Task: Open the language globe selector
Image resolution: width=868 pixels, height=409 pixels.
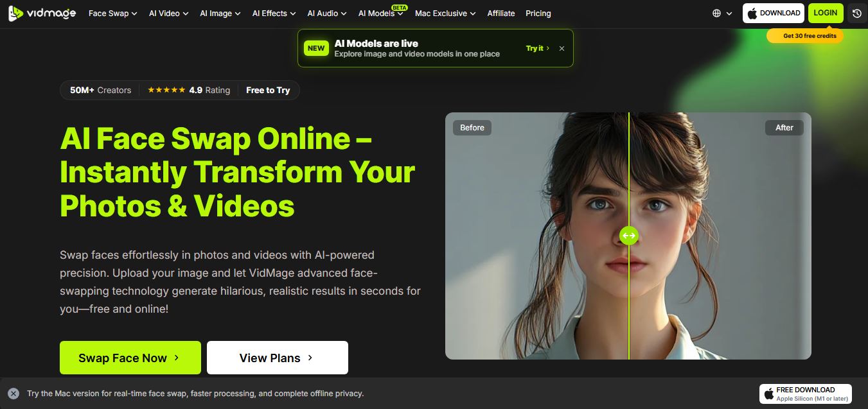Action: [722, 13]
